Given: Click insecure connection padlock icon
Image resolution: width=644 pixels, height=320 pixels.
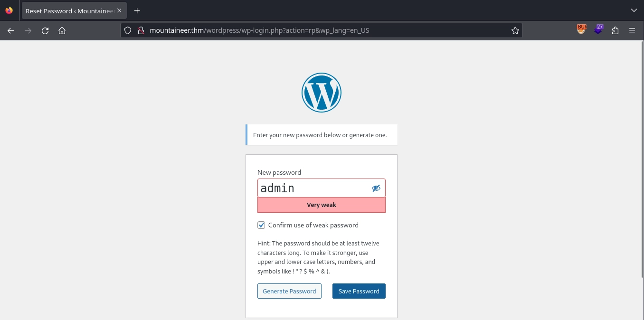Looking at the screenshot, I should pos(141,30).
